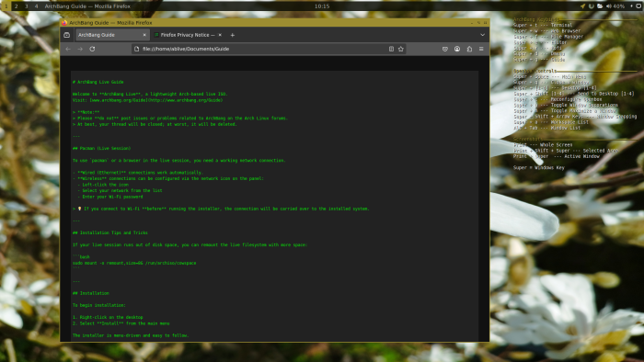
Task: Click the file URL address field
Action: [263, 49]
